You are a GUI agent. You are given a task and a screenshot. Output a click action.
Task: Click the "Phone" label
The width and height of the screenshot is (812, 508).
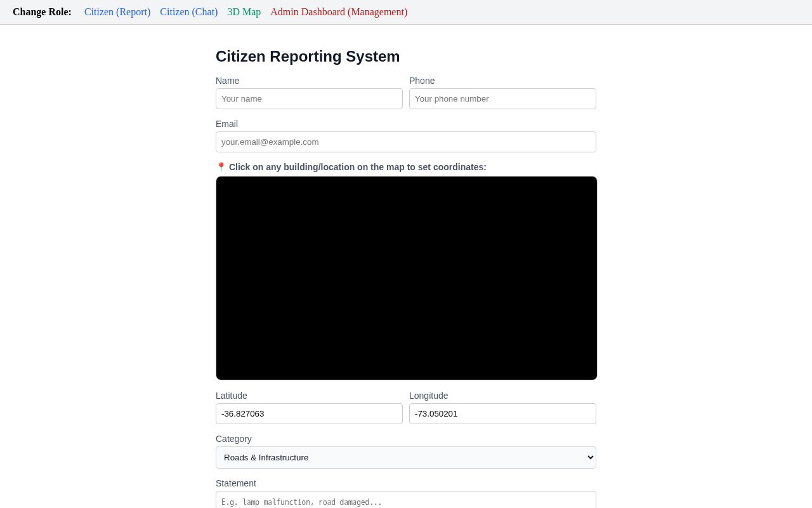(x=422, y=81)
